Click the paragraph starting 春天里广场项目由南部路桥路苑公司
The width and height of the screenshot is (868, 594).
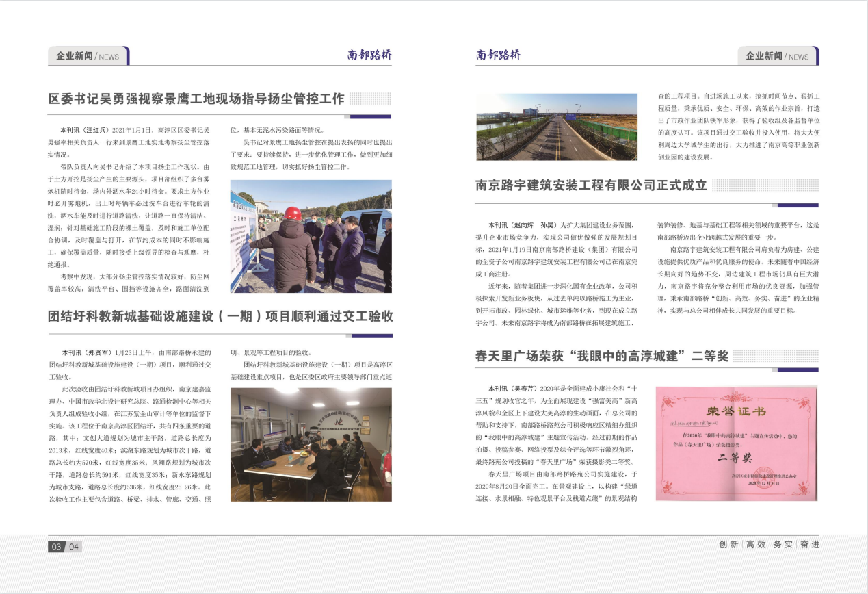coord(557,486)
